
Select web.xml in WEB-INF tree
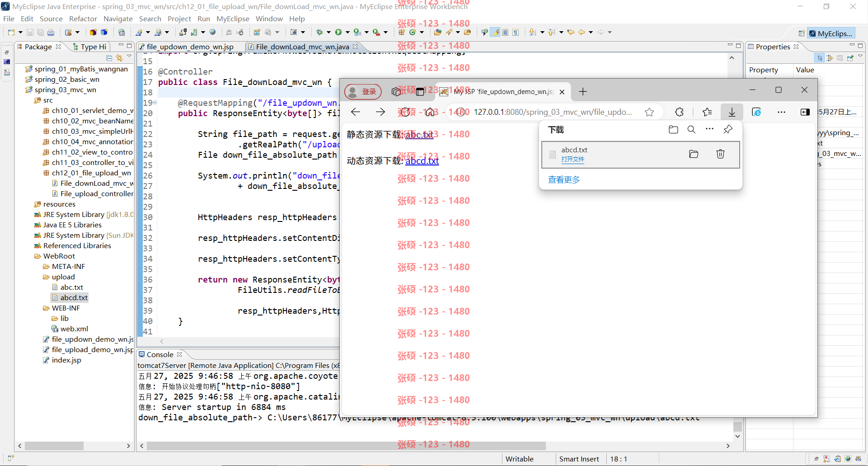[70, 329]
